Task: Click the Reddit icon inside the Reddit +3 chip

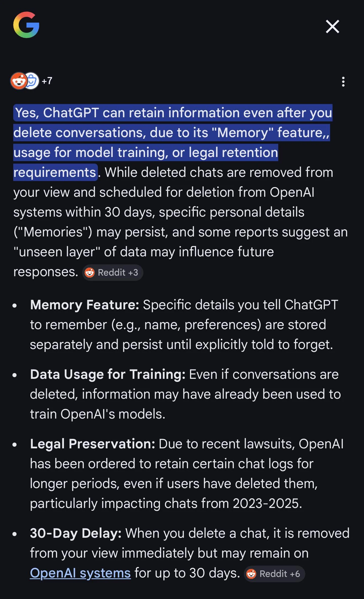Action: (x=90, y=273)
